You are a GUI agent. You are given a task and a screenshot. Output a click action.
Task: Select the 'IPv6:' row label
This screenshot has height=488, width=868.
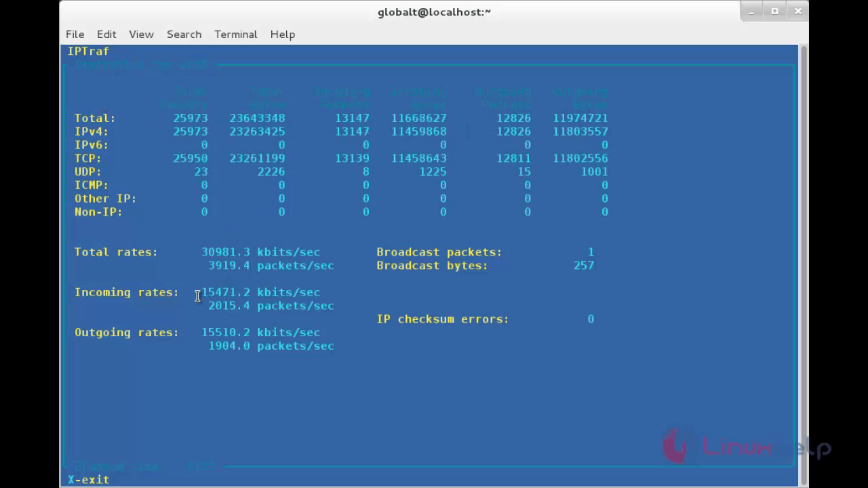(x=92, y=145)
